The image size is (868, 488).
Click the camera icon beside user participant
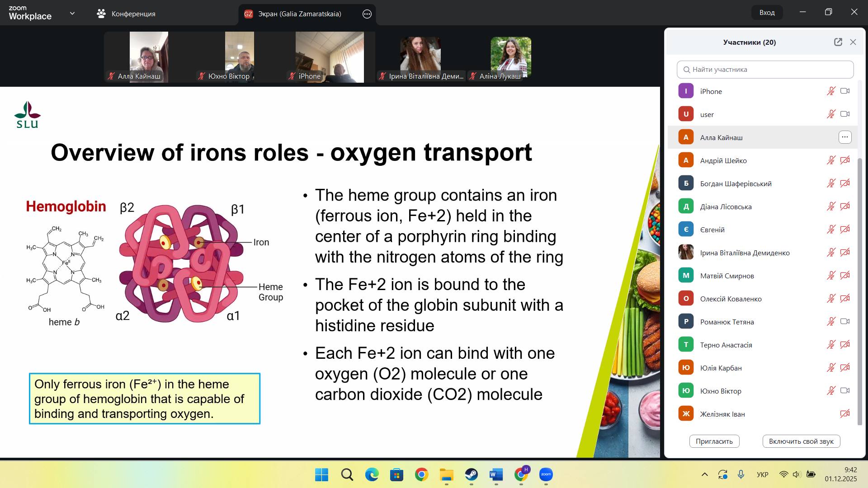(x=845, y=114)
